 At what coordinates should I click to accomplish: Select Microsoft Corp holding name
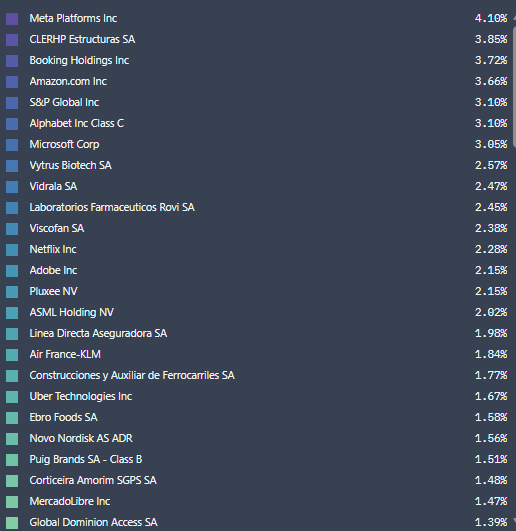pyautogui.click(x=64, y=144)
